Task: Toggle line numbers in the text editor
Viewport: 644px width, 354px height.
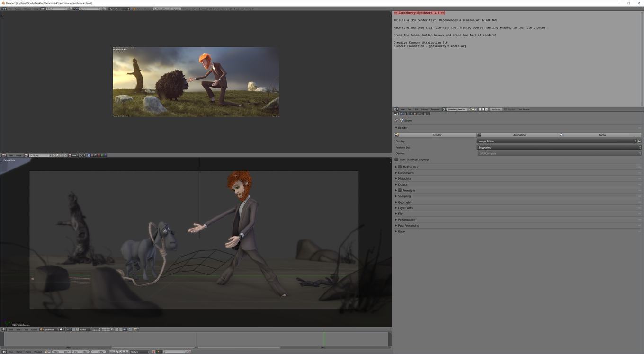Action: tap(480, 109)
